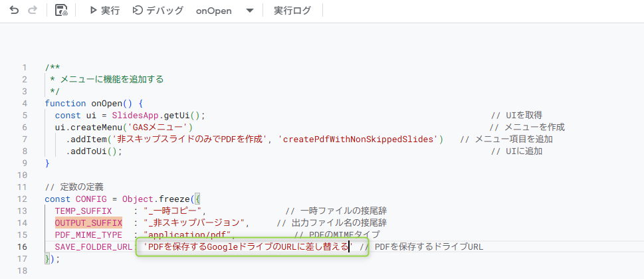Click the '// 定数の定義' comment line
The image size is (644, 279).
coord(74,187)
